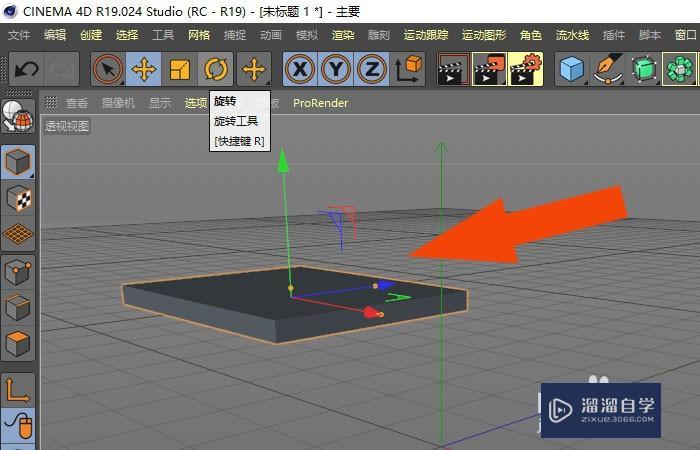This screenshot has height=450, width=700.
Task: Activate the Move tool
Action: 144,69
